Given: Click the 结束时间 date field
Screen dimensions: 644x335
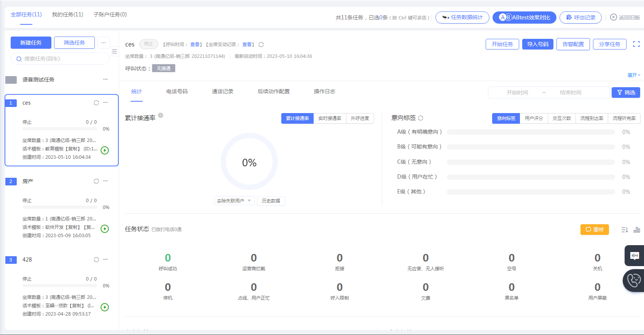Looking at the screenshot, I should point(571,93).
